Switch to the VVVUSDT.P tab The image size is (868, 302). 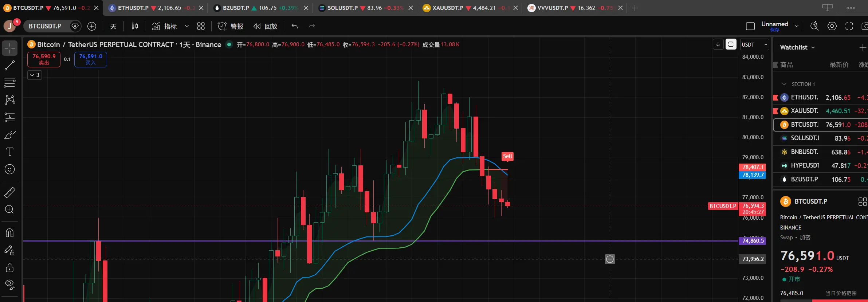(x=575, y=8)
